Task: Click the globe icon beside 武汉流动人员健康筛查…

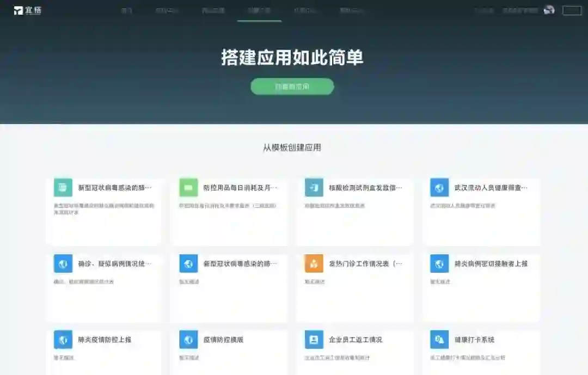Action: pos(439,187)
